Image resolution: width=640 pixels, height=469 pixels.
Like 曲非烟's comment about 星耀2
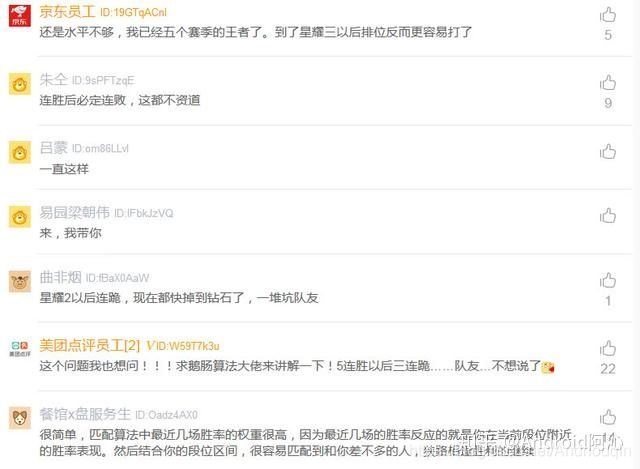click(608, 280)
